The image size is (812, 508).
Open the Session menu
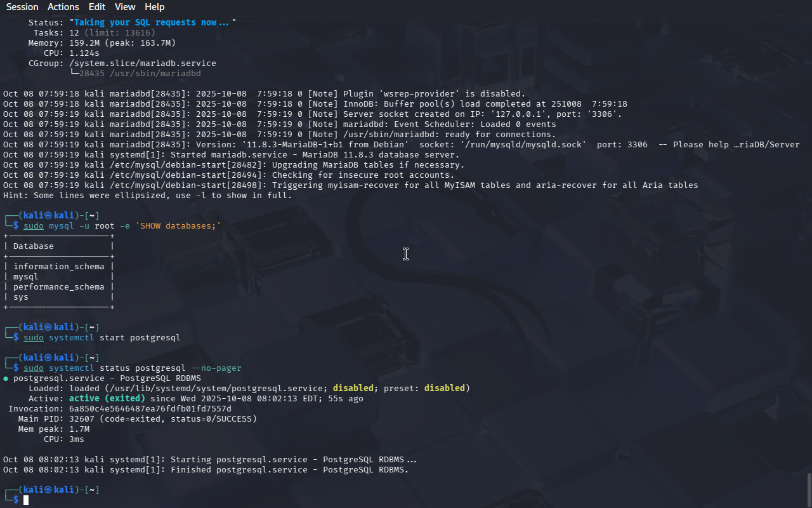(22, 7)
